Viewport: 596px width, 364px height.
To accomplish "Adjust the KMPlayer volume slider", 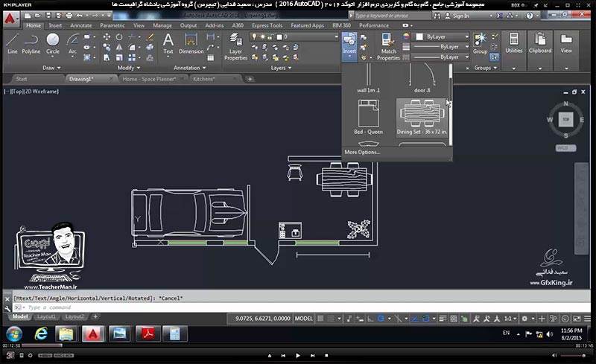I will [573, 355].
